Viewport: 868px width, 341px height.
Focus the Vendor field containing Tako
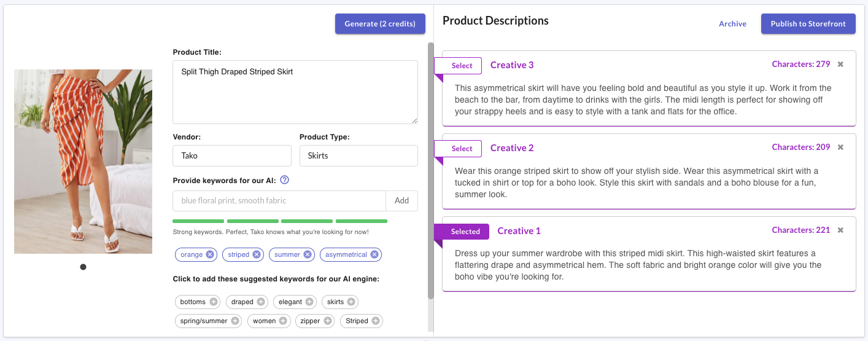tap(232, 156)
